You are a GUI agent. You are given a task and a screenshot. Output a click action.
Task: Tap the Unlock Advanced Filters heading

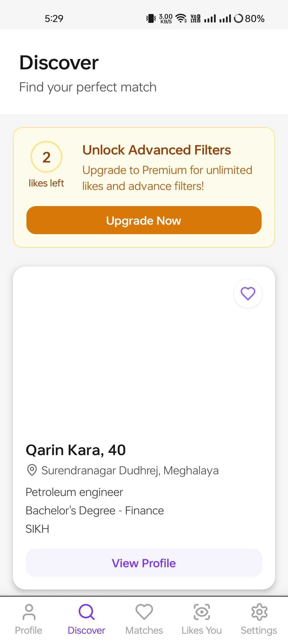pos(157,150)
